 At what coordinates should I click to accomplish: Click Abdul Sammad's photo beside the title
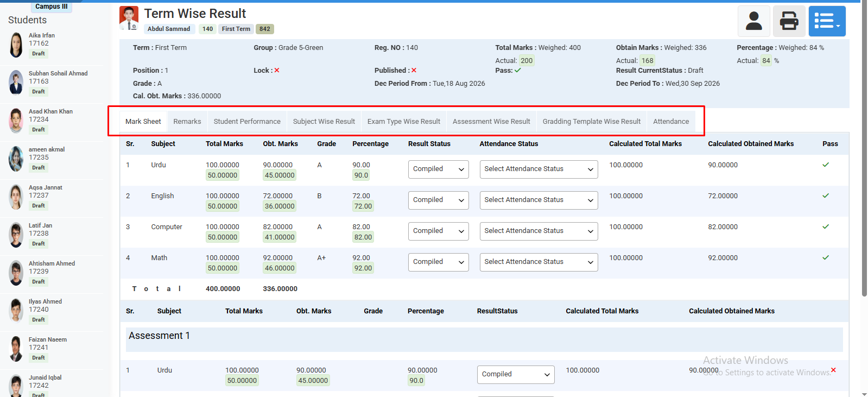[x=129, y=18]
